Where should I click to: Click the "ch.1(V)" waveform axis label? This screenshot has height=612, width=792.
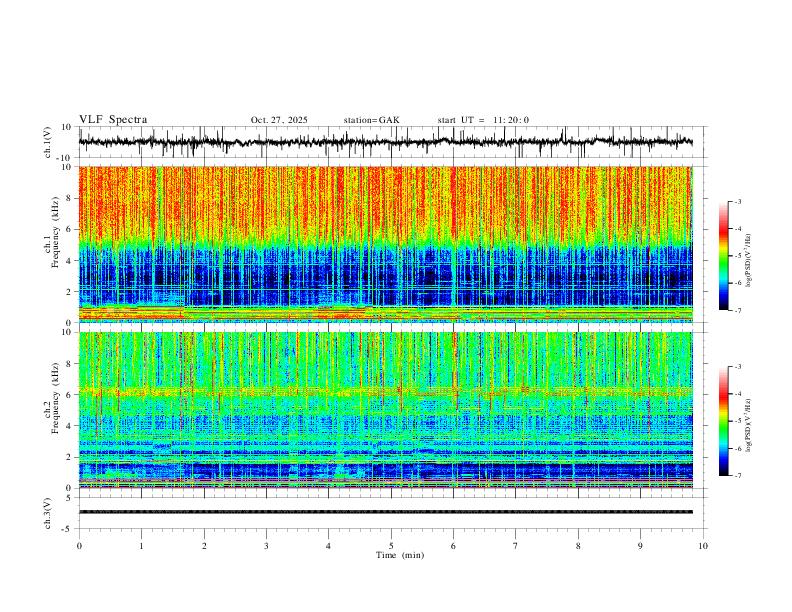point(48,142)
